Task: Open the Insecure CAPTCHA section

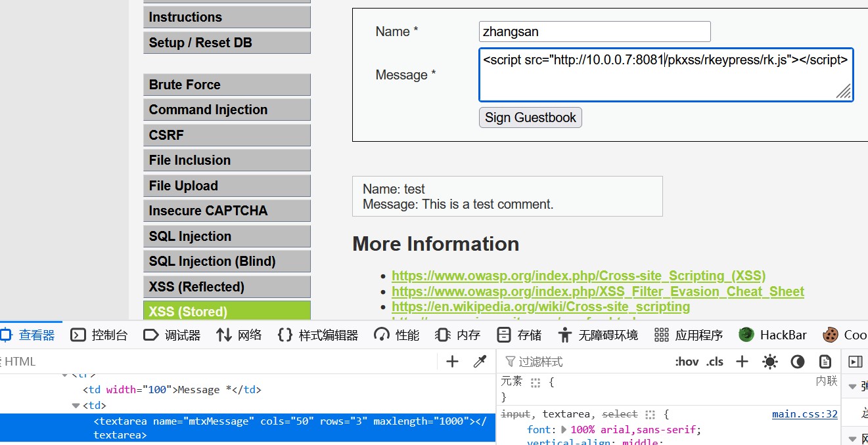Action: [x=227, y=211]
